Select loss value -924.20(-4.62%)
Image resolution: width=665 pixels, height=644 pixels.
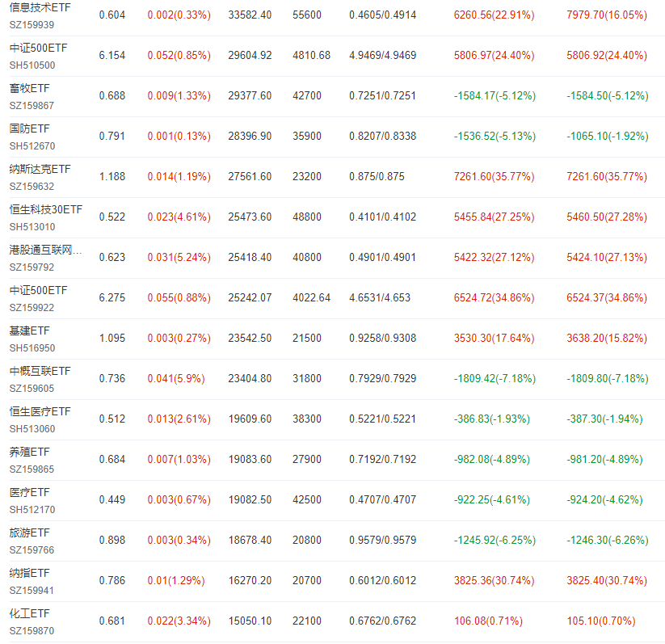click(x=604, y=499)
